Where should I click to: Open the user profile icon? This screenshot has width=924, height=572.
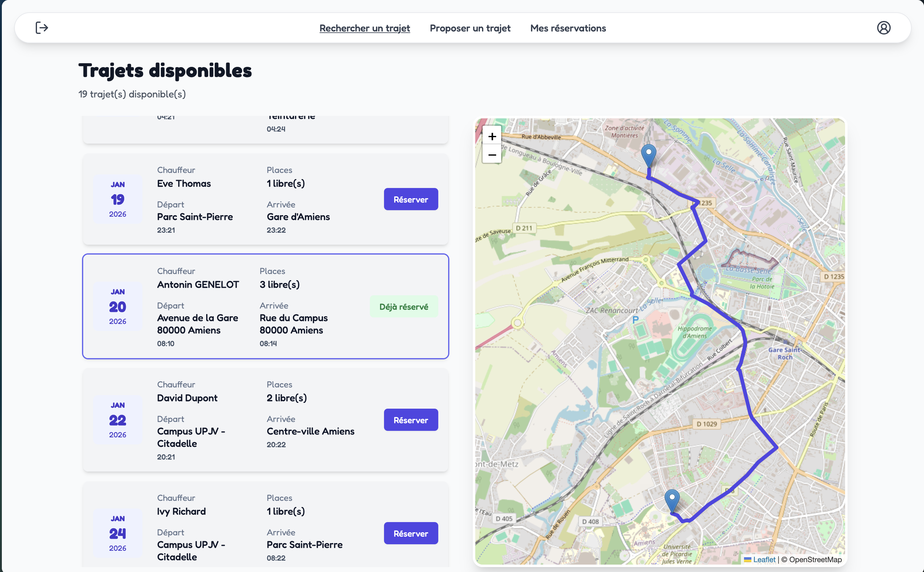point(884,28)
